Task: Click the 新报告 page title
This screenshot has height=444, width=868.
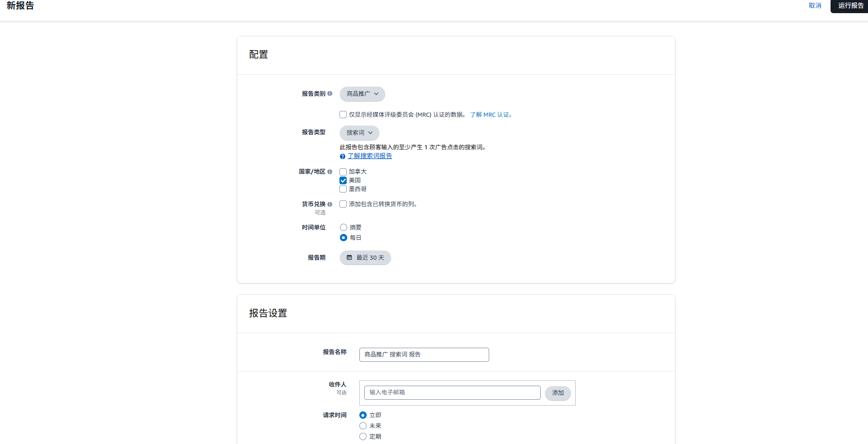Action: pyautogui.click(x=20, y=6)
